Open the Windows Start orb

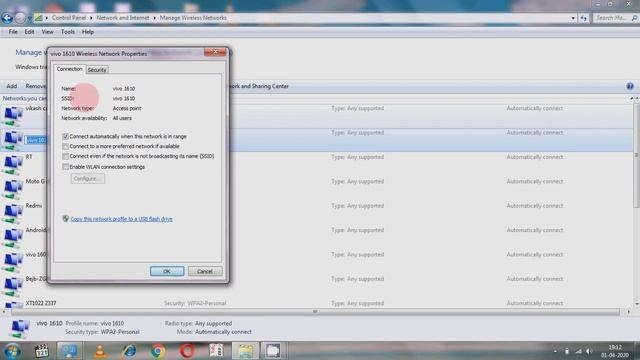click(12, 351)
